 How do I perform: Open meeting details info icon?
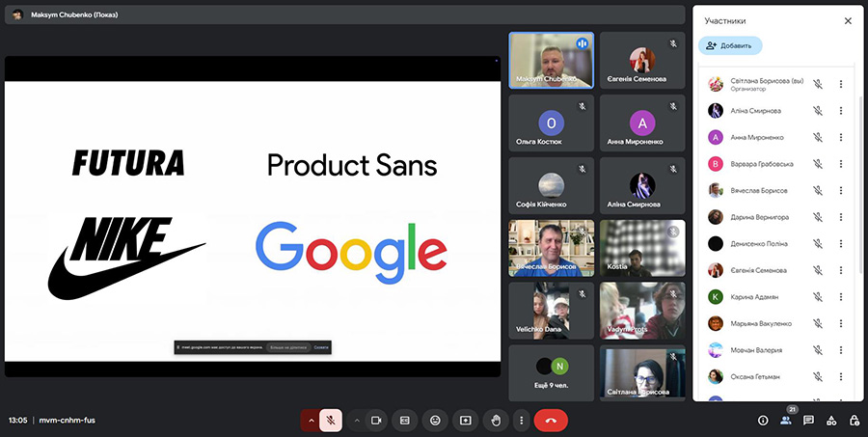(x=763, y=421)
